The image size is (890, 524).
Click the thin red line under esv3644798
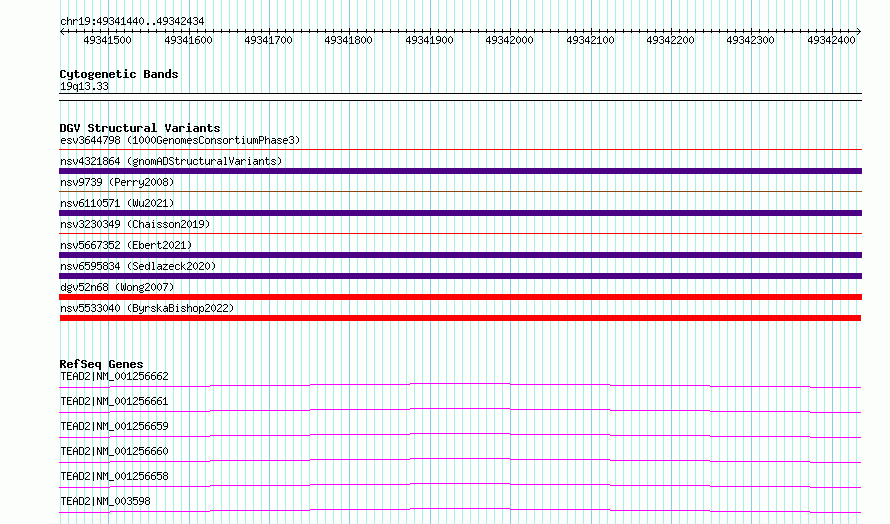pyautogui.click(x=460, y=150)
